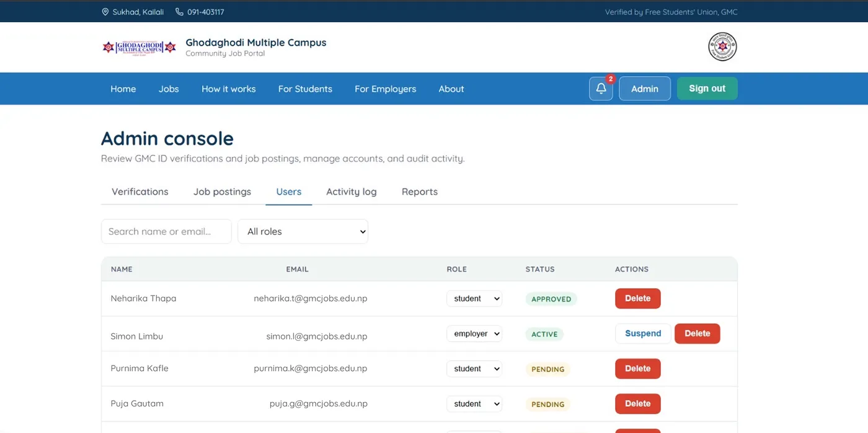Open role dropdown for Purnima Kafle

pyautogui.click(x=474, y=369)
